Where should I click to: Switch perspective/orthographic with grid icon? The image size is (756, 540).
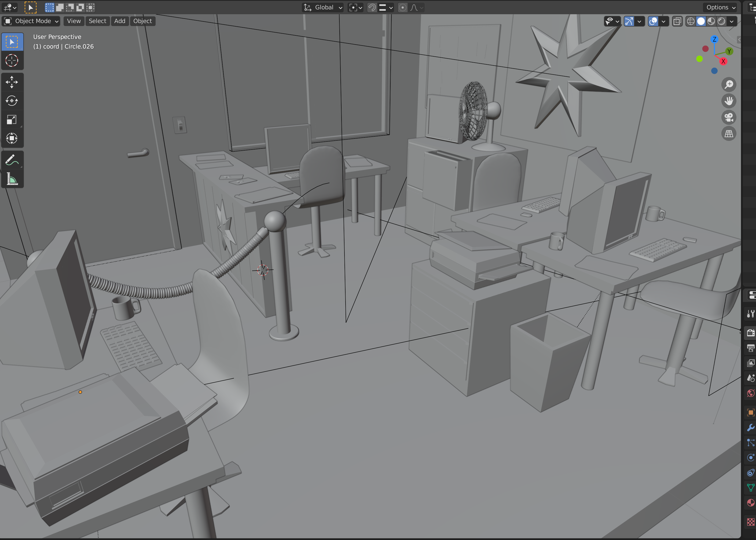tap(729, 134)
